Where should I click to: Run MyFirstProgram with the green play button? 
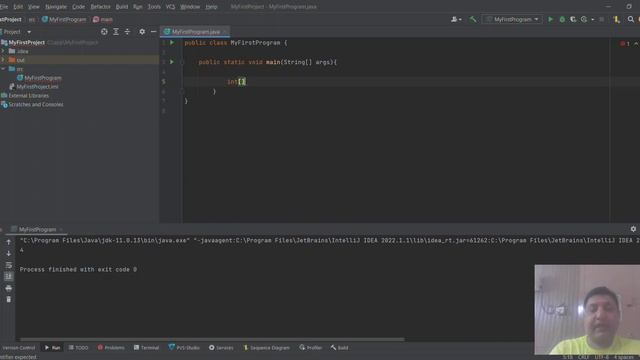(550, 19)
